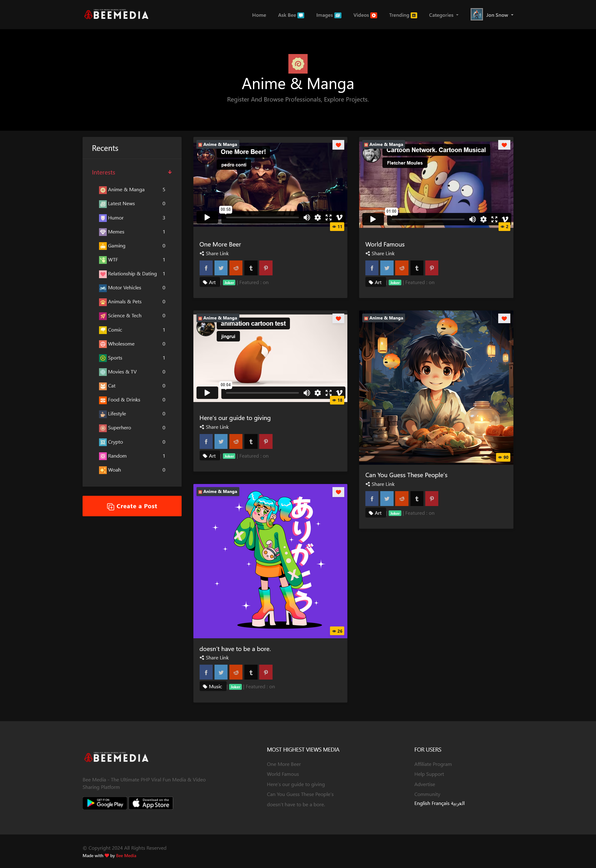Click the Tumblr share icon under doesn't have to be a bore
The width and height of the screenshot is (596, 868).
click(x=251, y=672)
